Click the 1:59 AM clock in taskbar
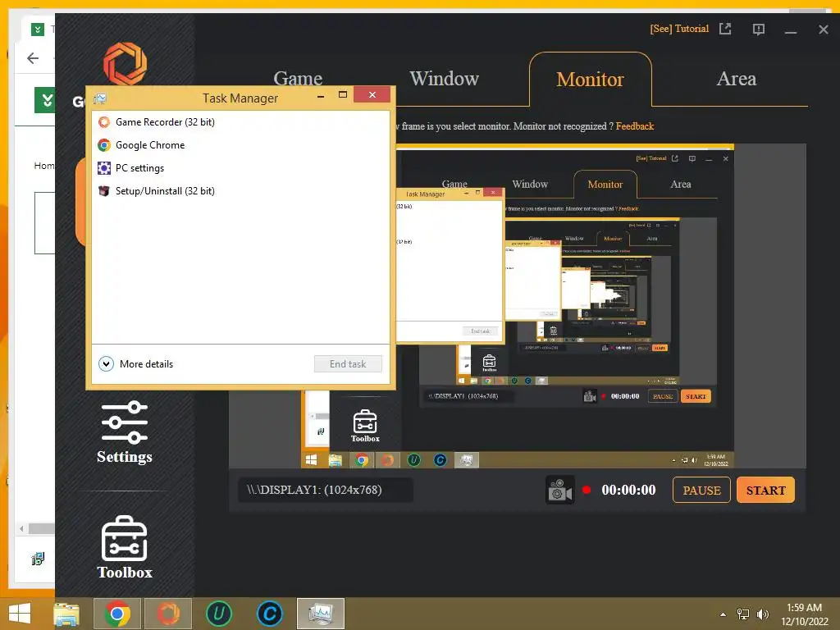Viewport: 840px width, 630px height. pyautogui.click(x=804, y=608)
